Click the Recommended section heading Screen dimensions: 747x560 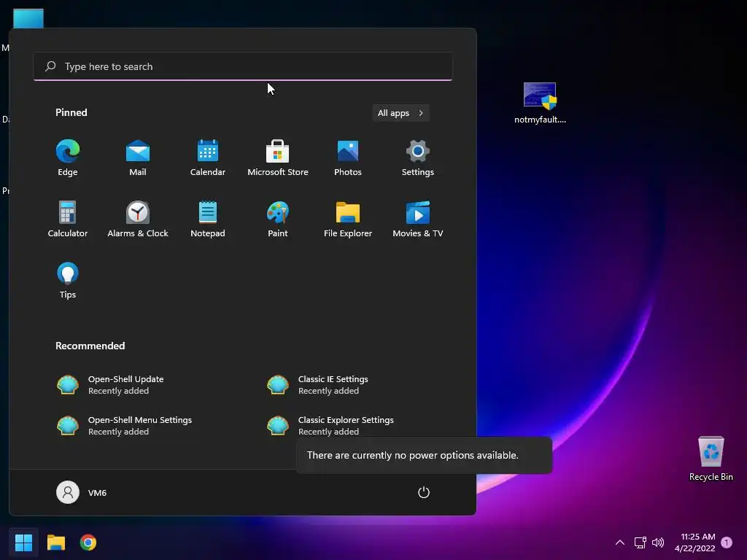click(90, 346)
